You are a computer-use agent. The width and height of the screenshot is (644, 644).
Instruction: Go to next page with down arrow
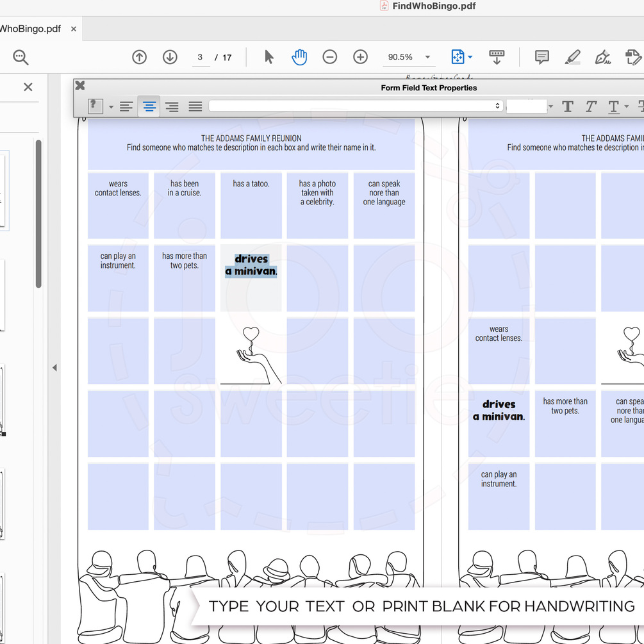pyautogui.click(x=170, y=57)
